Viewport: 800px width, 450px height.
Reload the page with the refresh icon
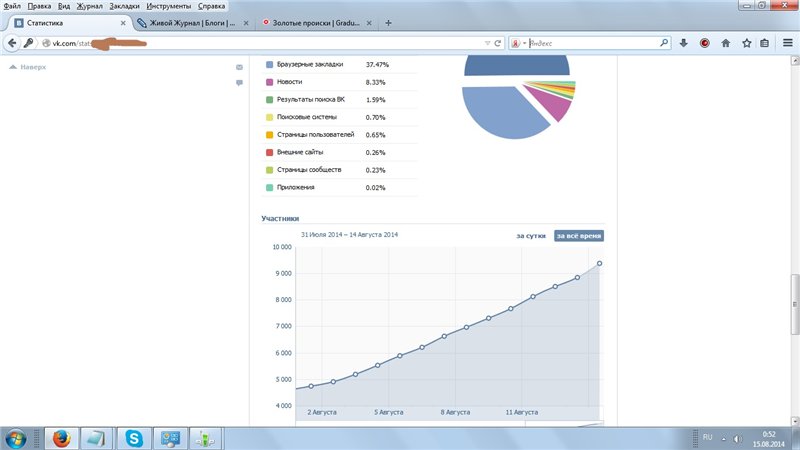[498, 43]
